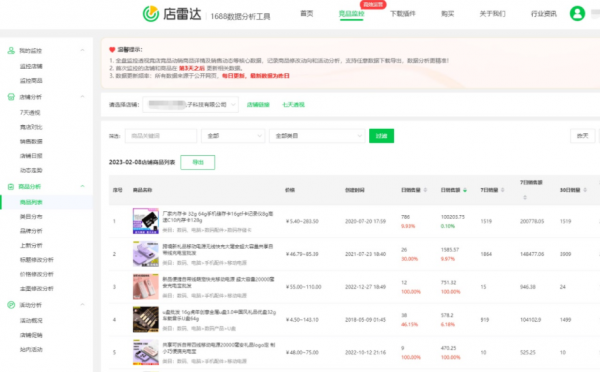
Task: Go to 首页 in top navigation
Action: point(307,14)
